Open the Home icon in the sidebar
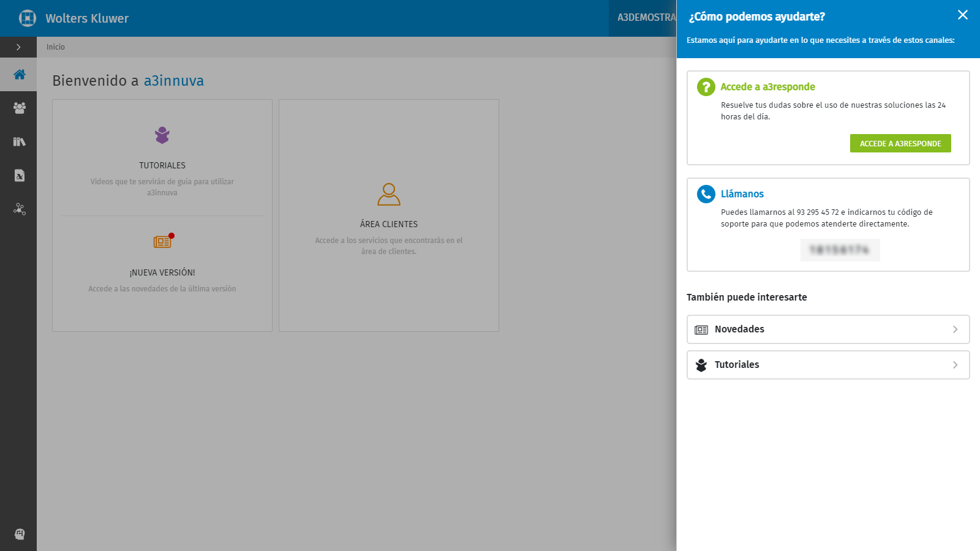Viewport: 980px width, 551px height. click(19, 75)
